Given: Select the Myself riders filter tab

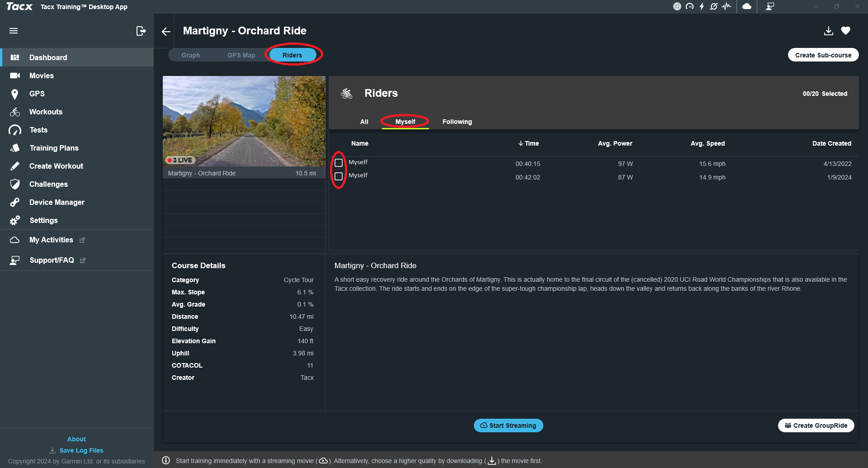Looking at the screenshot, I should click(406, 122).
